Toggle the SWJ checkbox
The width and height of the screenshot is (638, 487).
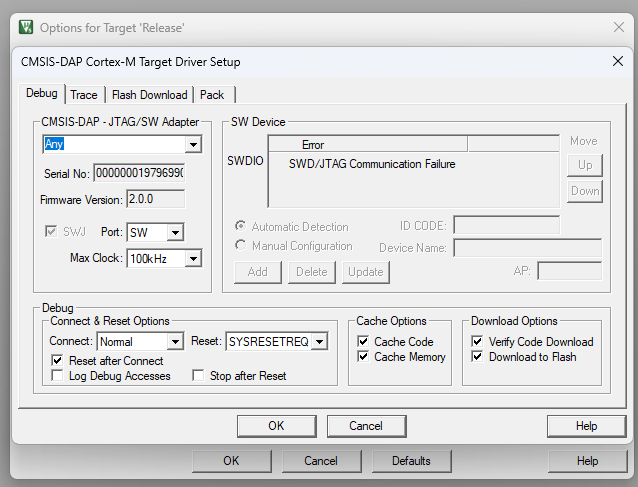pos(51,232)
